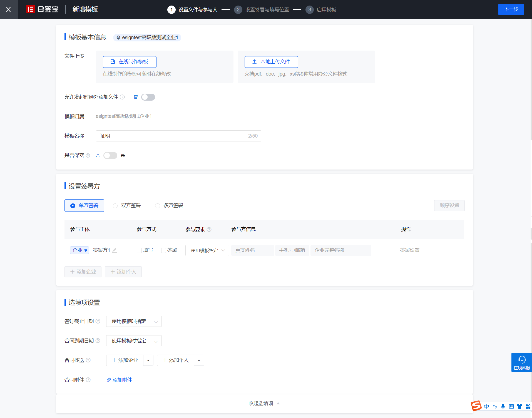Click the Sogou input method S icon

point(476,406)
